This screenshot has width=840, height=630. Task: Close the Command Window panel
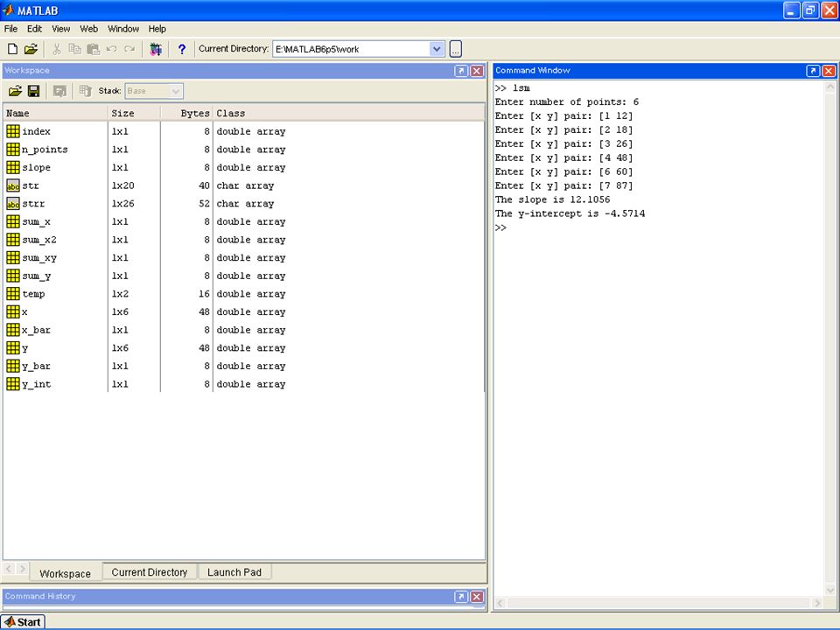pyautogui.click(x=829, y=71)
